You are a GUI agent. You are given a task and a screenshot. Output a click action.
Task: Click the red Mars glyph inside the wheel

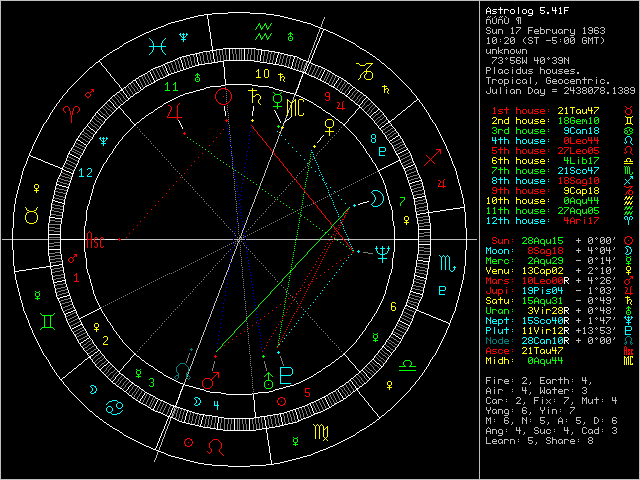[x=212, y=379]
